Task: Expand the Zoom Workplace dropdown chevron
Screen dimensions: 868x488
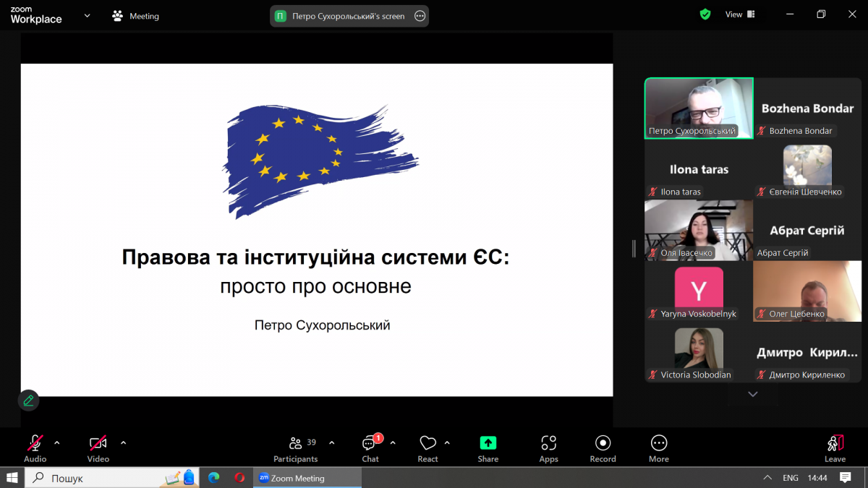Action: click(x=88, y=15)
